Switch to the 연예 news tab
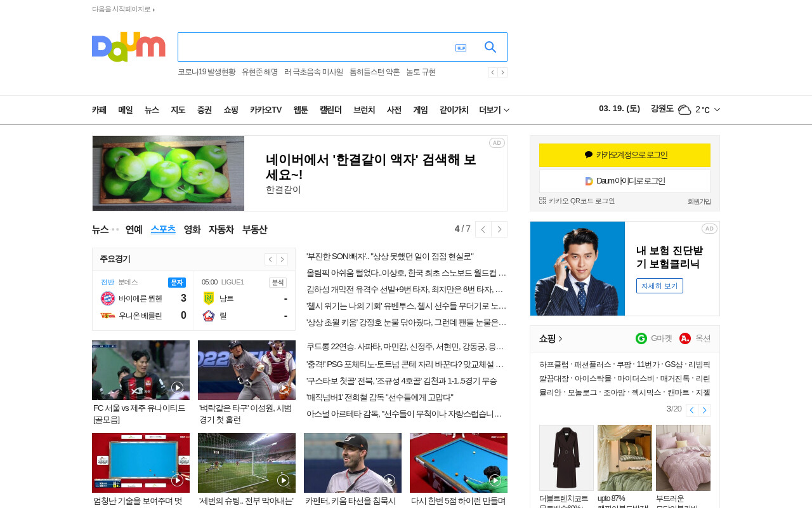 tap(134, 229)
